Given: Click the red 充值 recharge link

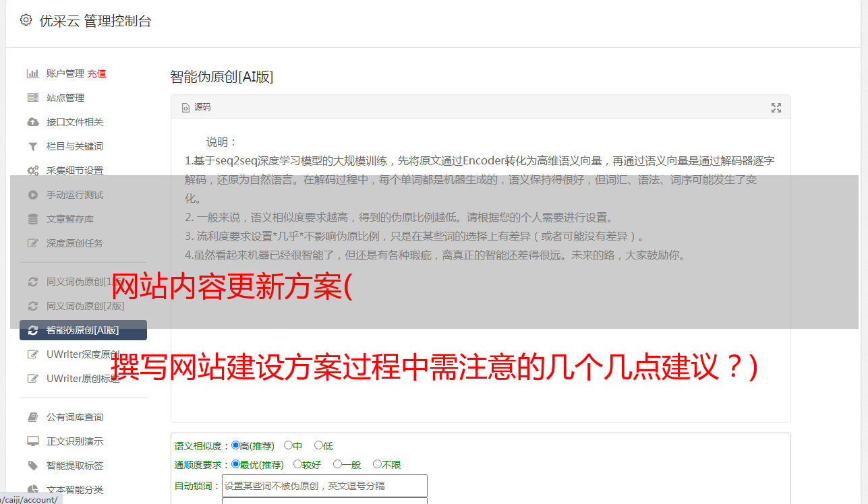Looking at the screenshot, I should click(96, 73).
